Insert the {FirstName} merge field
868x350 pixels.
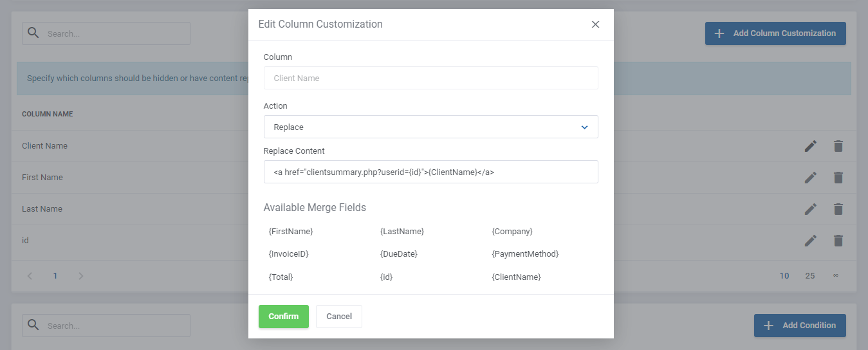coord(291,231)
